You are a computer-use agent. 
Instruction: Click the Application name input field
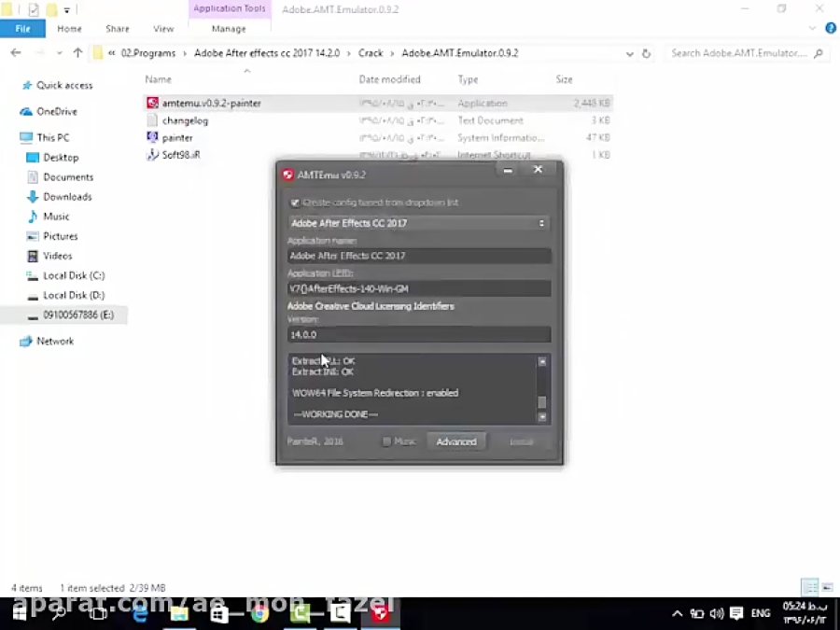[x=419, y=256]
